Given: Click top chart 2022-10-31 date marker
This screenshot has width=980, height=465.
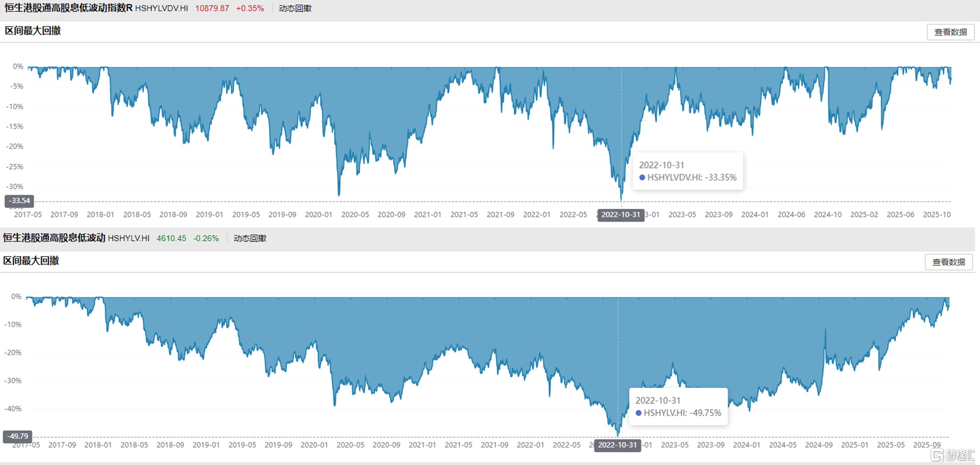Looking at the screenshot, I should click(x=621, y=215).
